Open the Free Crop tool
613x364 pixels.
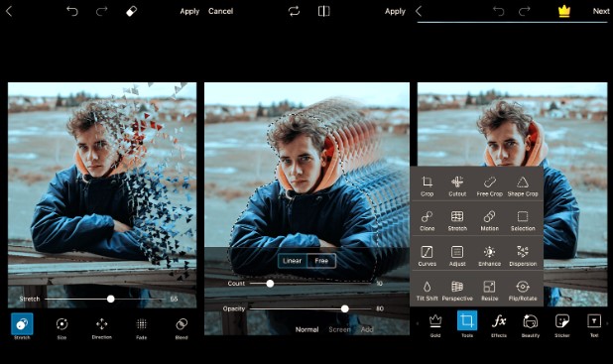(x=489, y=186)
